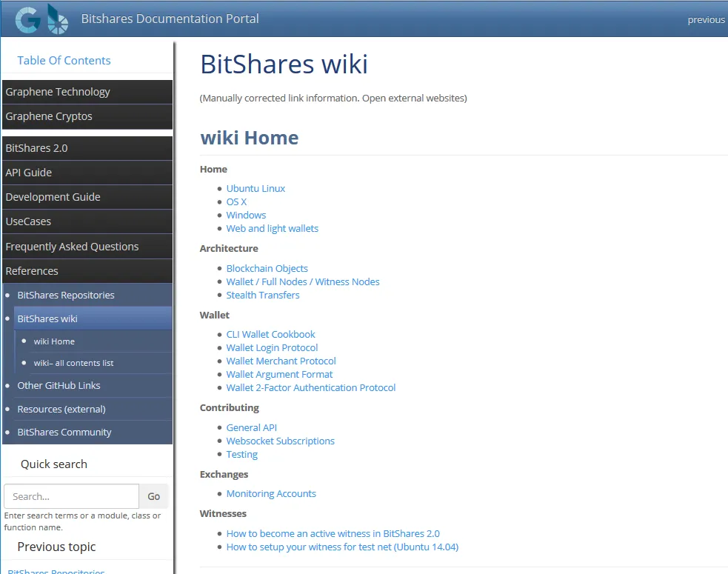Open Windows link
The height and width of the screenshot is (574, 728).
246,216
